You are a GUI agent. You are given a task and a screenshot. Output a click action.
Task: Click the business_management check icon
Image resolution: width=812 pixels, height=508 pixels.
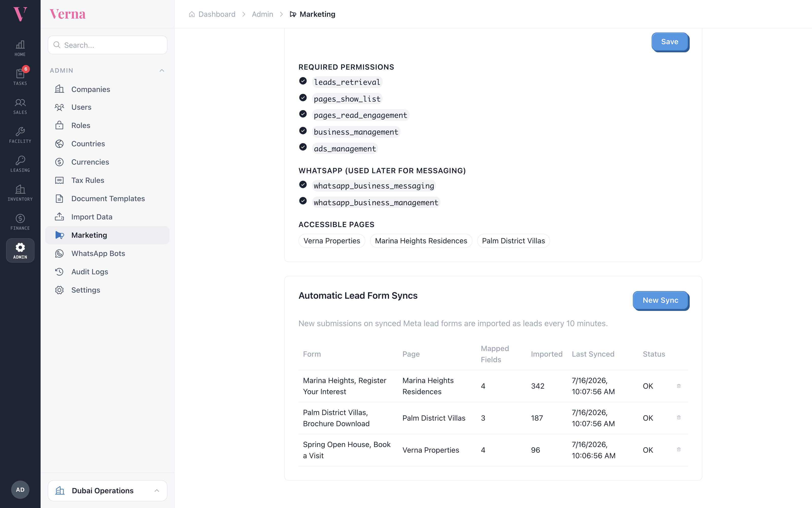(x=303, y=130)
